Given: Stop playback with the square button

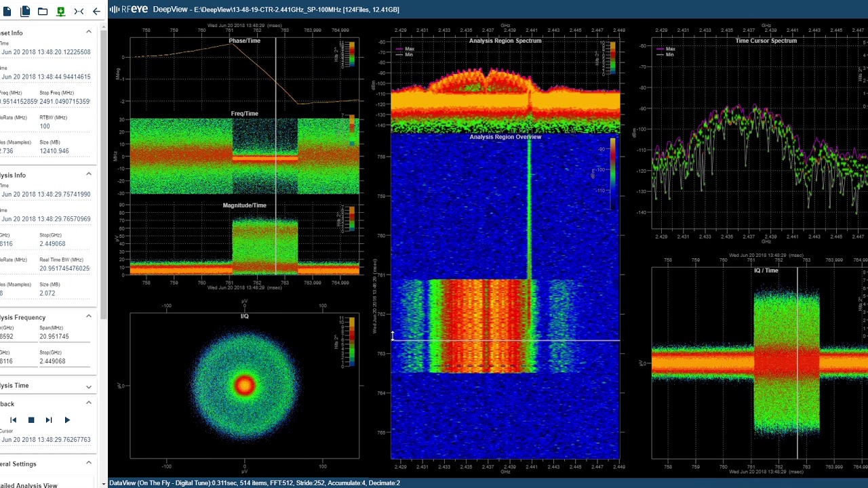Looking at the screenshot, I should (x=31, y=420).
